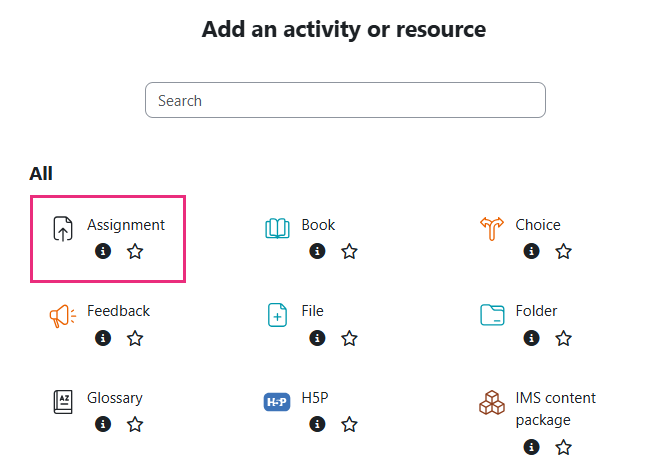Focus the Search activities input field

pyautogui.click(x=345, y=101)
